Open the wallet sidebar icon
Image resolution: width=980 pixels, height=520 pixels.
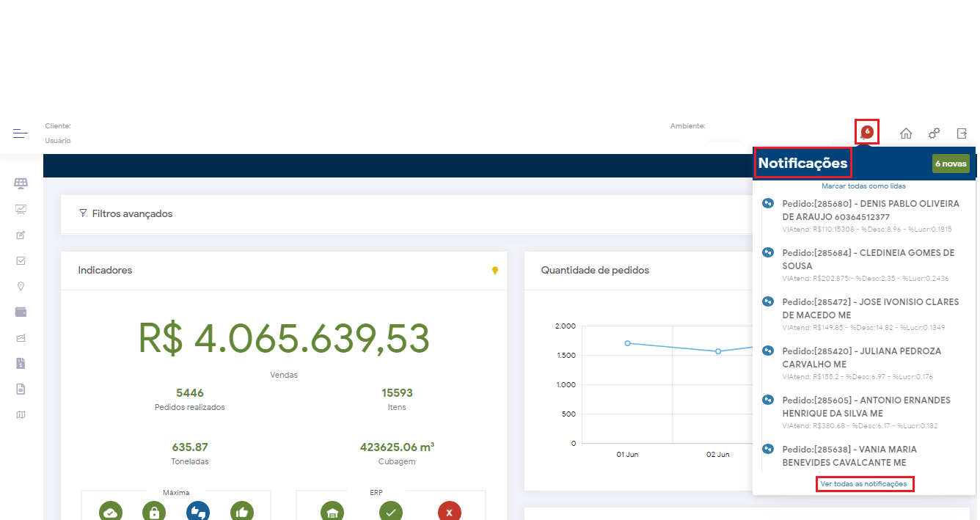[21, 312]
